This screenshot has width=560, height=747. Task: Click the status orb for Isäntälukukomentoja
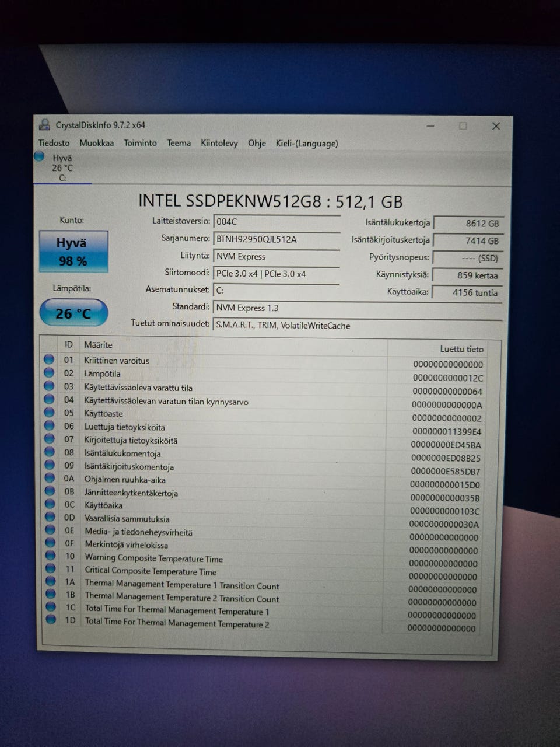pos(50,452)
